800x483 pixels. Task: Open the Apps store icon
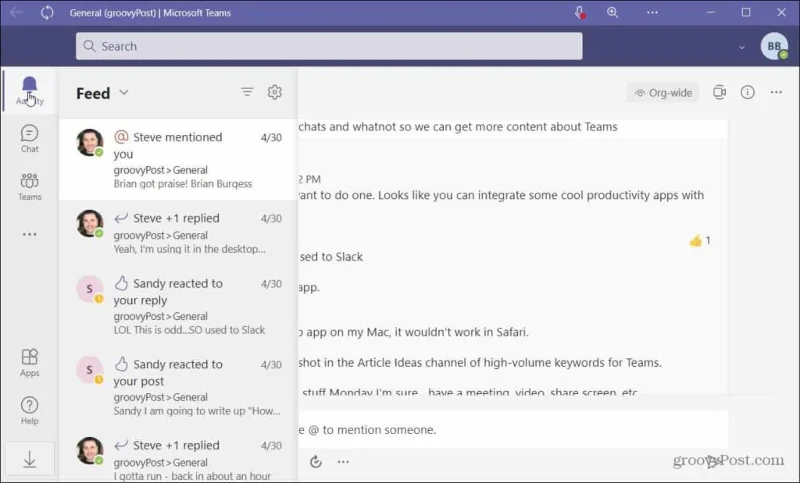(30, 363)
